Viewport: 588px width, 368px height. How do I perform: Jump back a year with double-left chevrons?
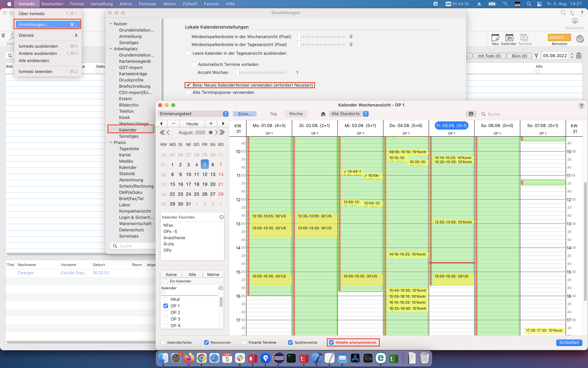tap(162, 132)
